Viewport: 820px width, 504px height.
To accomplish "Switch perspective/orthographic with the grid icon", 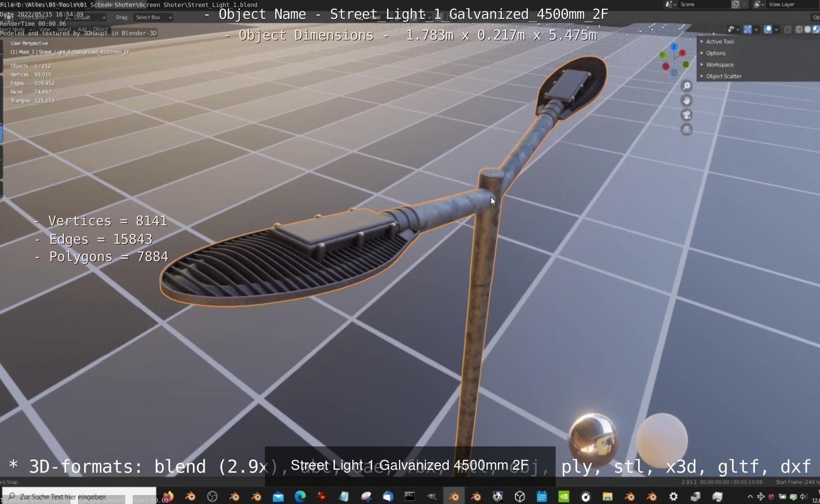I will 686,130.
